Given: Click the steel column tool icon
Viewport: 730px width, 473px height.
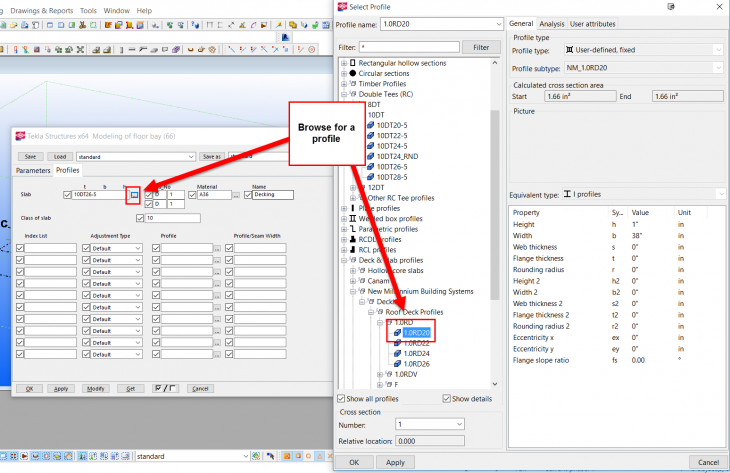Looking at the screenshot, I should (x=121, y=50).
